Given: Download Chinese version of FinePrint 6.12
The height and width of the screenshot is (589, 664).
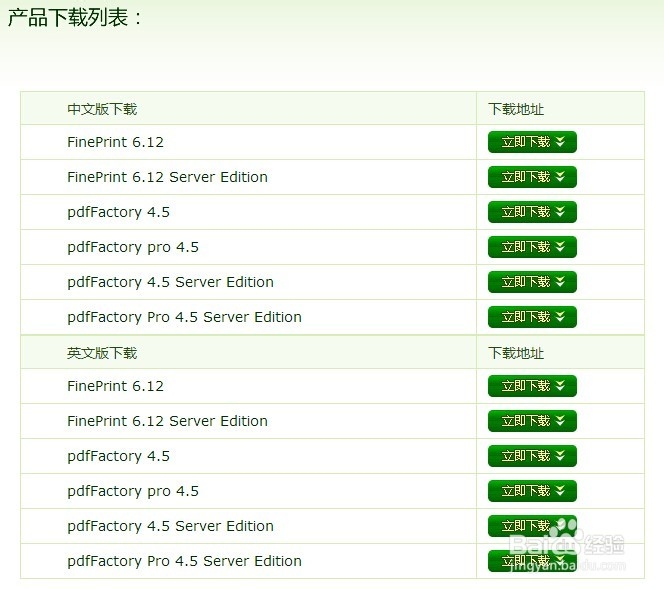Looking at the screenshot, I should [x=532, y=142].
